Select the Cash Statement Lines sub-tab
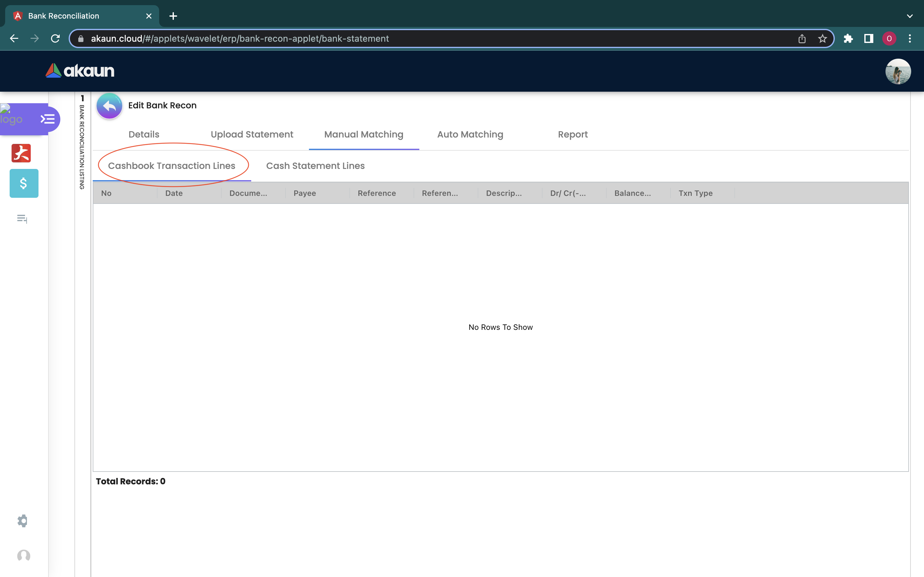Screen dimensions: 924x577 click(315, 166)
